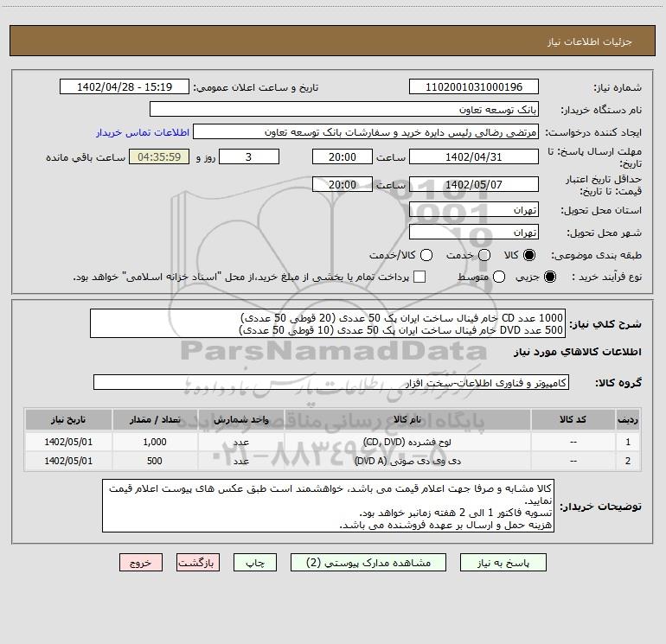The image size is (666, 644).
Task: Click the تعداد / مقدار column header
Action: [x=155, y=420]
